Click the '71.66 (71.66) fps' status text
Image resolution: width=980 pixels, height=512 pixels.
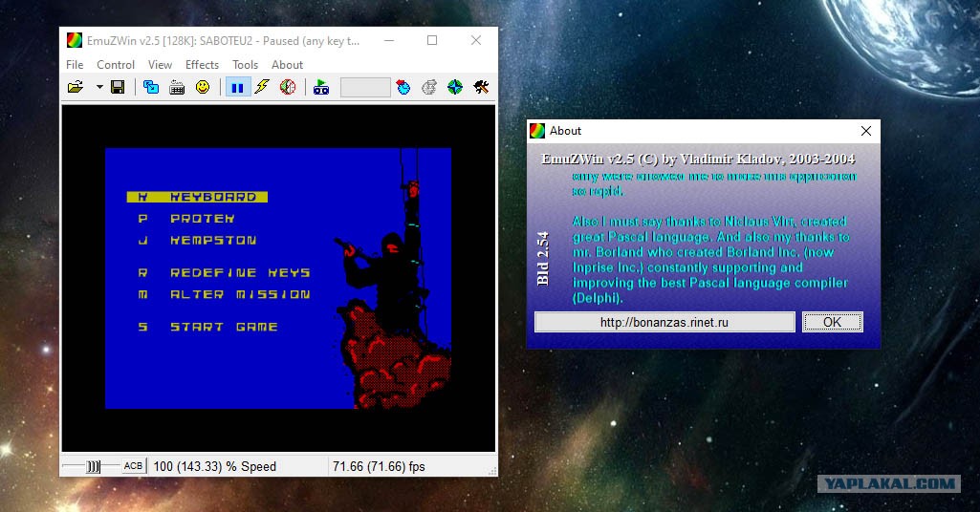pos(379,466)
